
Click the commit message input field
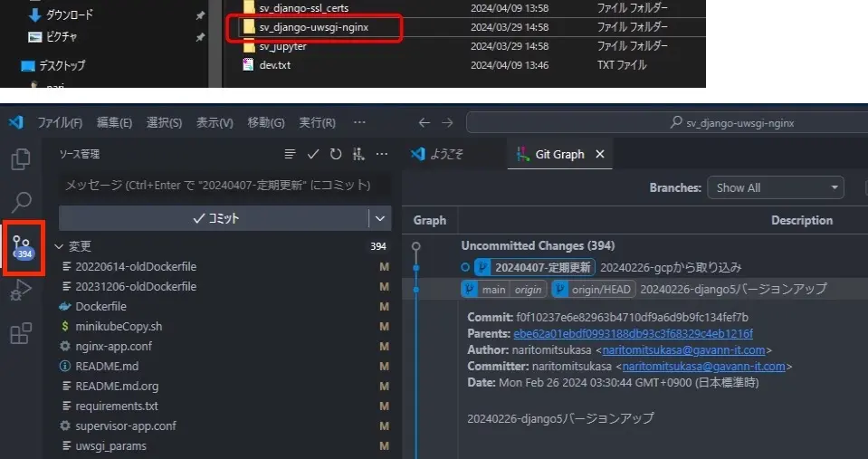(224, 185)
